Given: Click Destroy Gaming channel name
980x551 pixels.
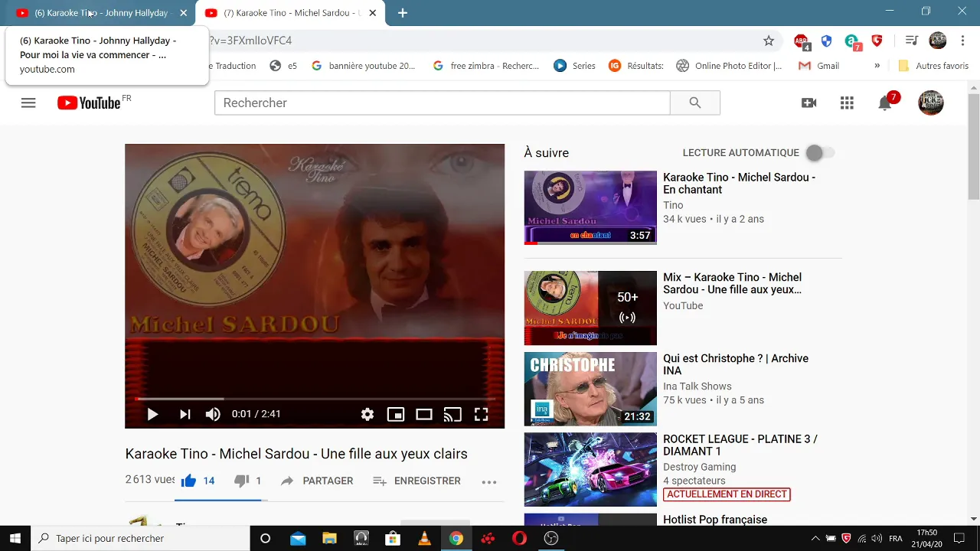Looking at the screenshot, I should (x=700, y=467).
